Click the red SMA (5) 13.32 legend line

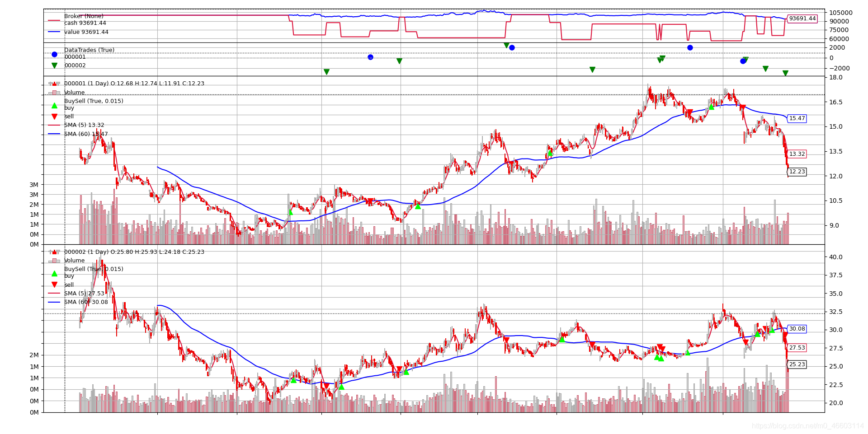tap(54, 125)
